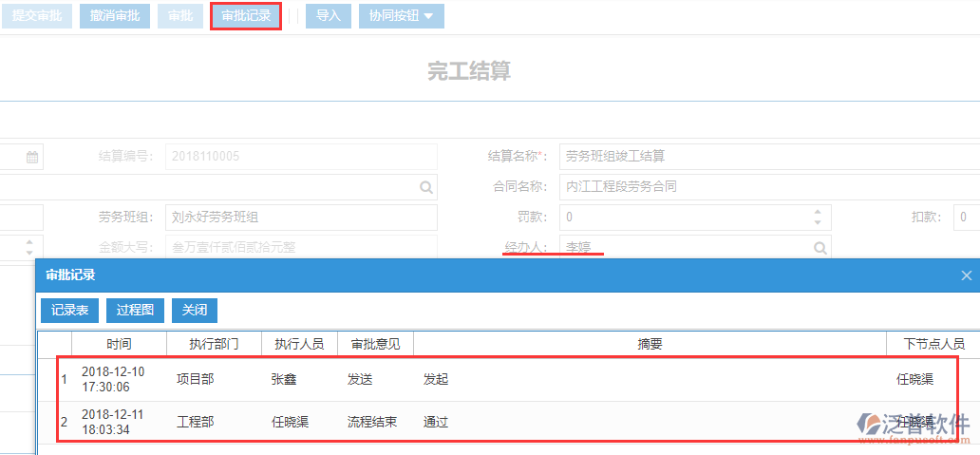Select the row dated 2018-12-10 17:30:06
Image resolution: width=980 pixels, height=455 pixels.
pyautogui.click(x=508, y=379)
